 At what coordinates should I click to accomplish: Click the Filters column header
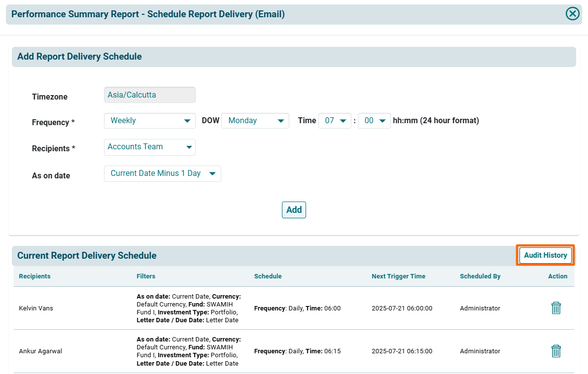pos(146,276)
